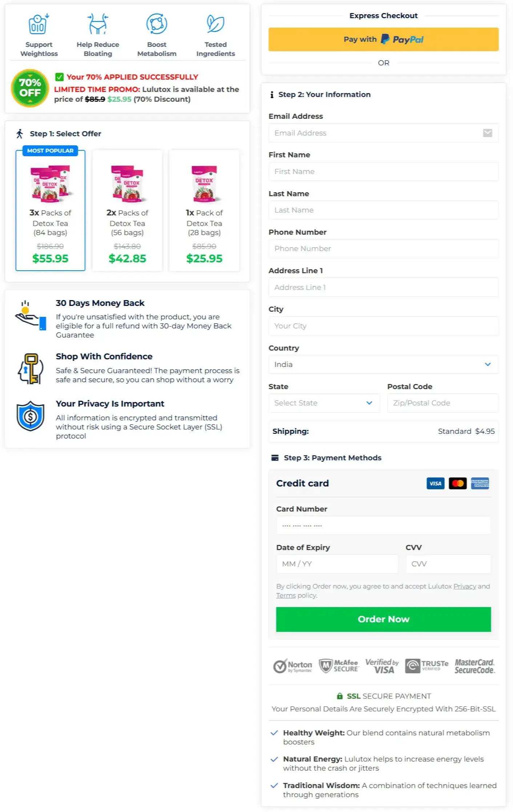Open the Select State dropdown
The width and height of the screenshot is (513, 812).
[x=324, y=403]
